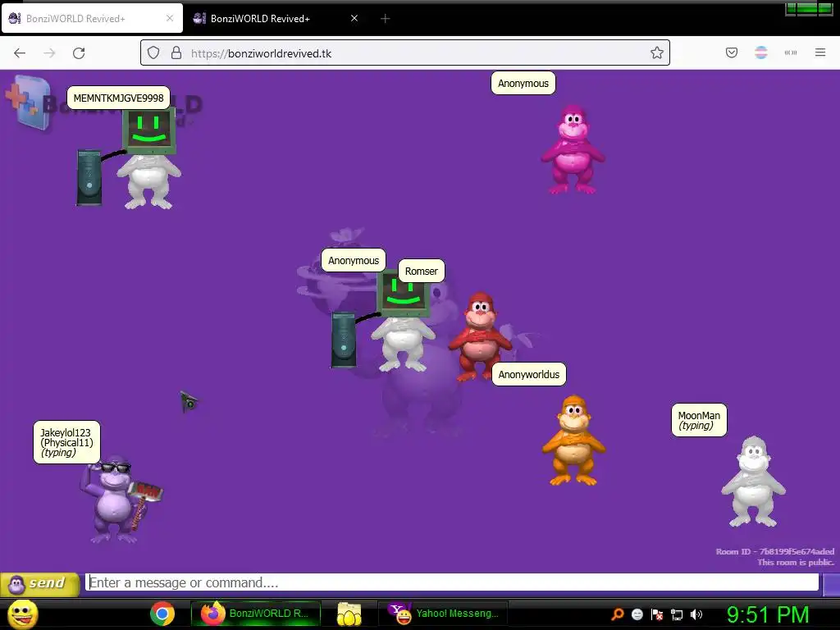Click the round face tray icon
The image size is (840, 630).
(637, 614)
